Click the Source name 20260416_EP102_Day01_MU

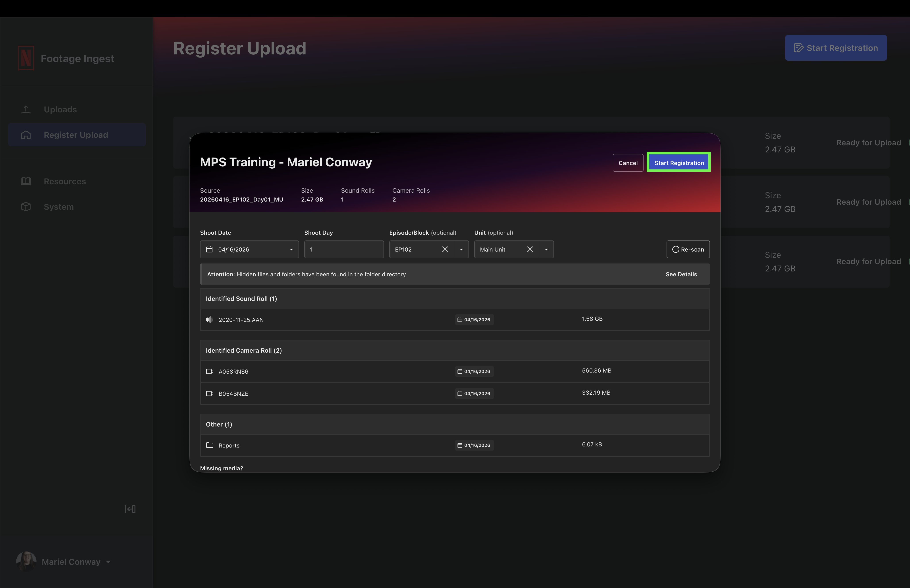[x=242, y=200]
